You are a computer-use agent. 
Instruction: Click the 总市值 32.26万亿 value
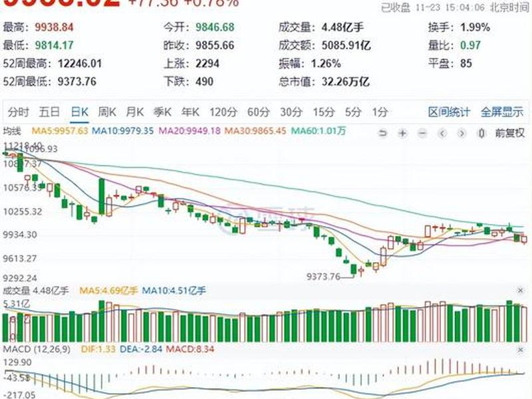tap(345, 81)
